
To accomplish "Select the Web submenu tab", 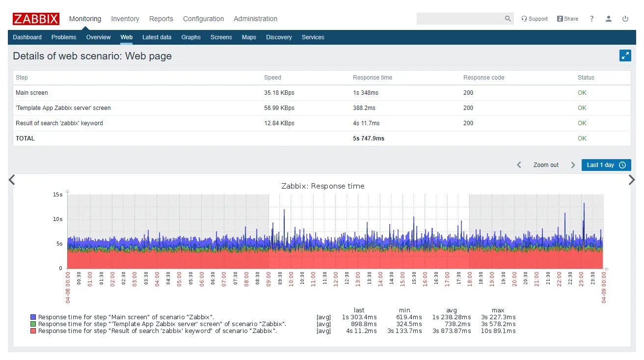I will (126, 37).
